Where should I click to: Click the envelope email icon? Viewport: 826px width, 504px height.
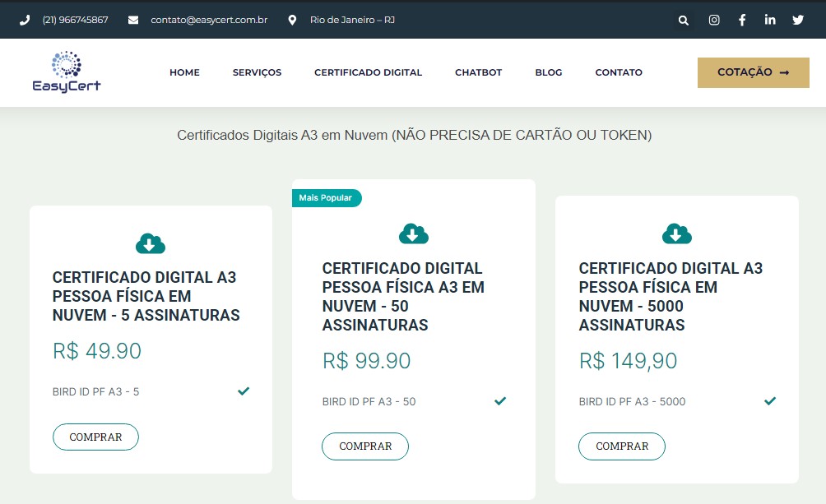tap(133, 20)
